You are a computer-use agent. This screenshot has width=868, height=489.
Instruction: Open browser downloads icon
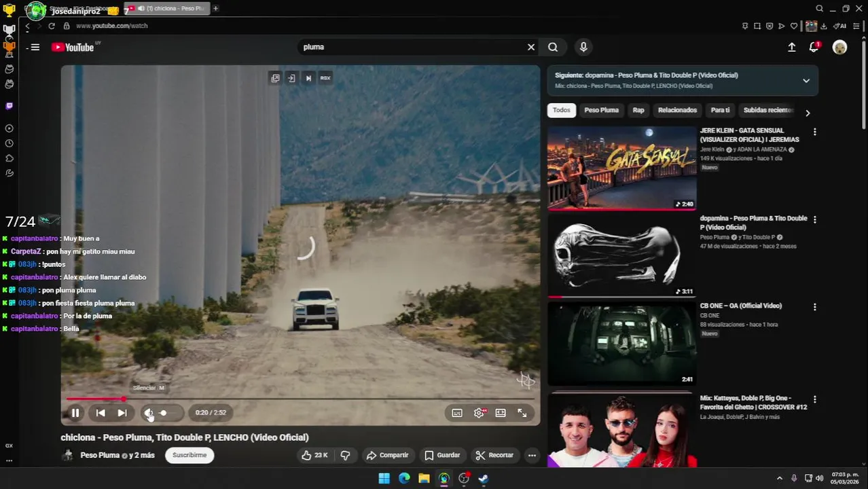824,26
